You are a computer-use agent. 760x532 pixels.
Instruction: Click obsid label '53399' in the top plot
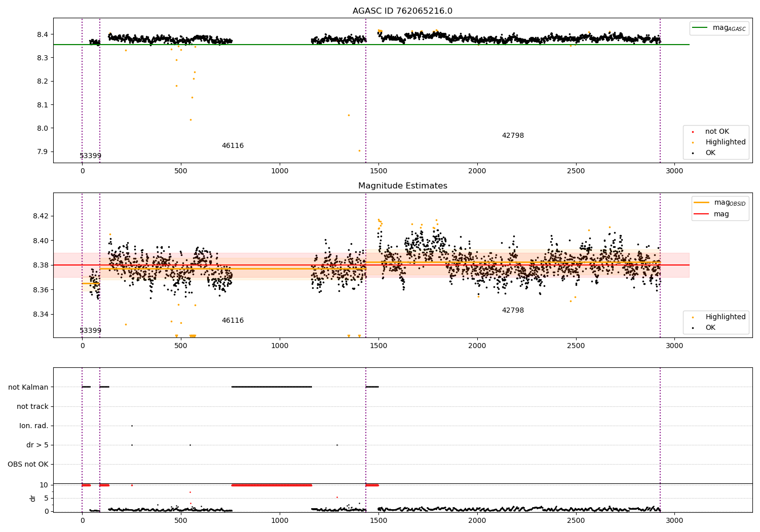point(91,156)
